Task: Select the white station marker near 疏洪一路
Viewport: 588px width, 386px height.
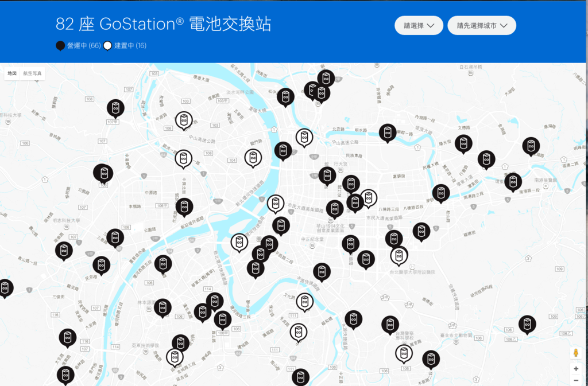Action: point(183,159)
